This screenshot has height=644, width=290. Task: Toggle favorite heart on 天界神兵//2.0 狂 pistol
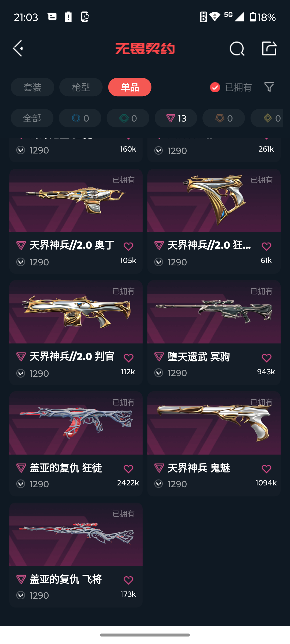tap(266, 246)
